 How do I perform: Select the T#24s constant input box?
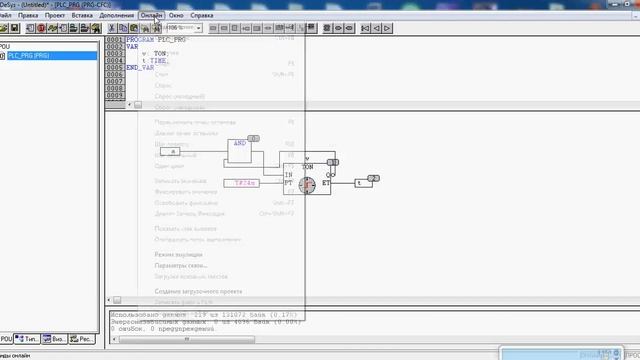pos(242,183)
